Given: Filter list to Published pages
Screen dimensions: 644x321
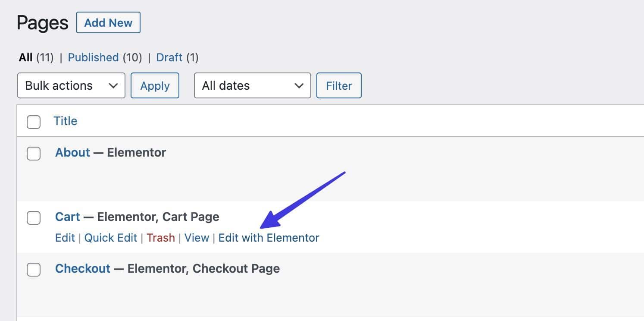Looking at the screenshot, I should coord(93,57).
